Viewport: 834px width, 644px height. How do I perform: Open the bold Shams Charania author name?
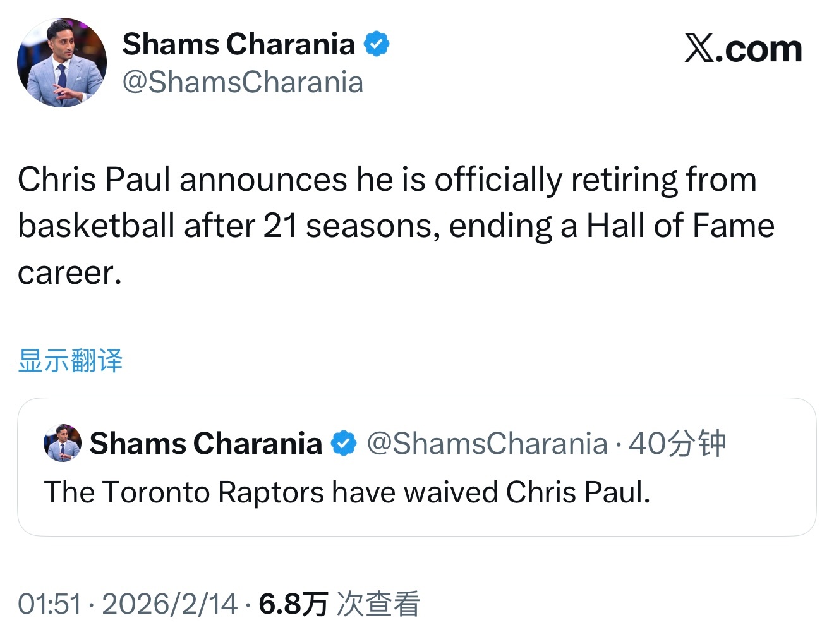(x=238, y=44)
